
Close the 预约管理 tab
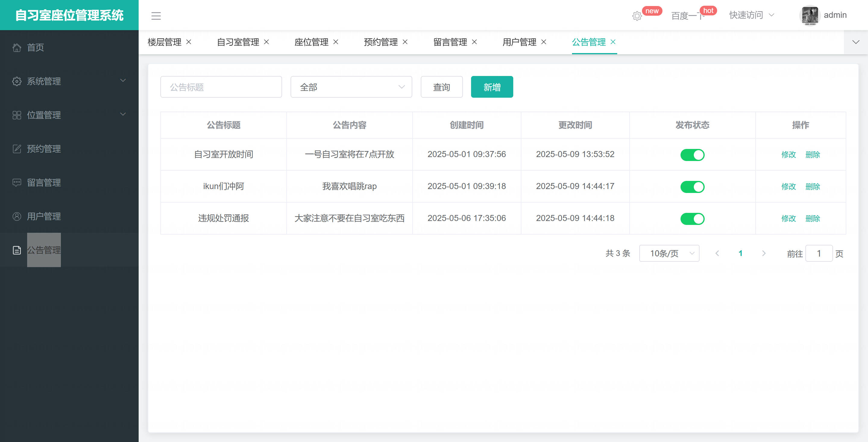coord(405,42)
